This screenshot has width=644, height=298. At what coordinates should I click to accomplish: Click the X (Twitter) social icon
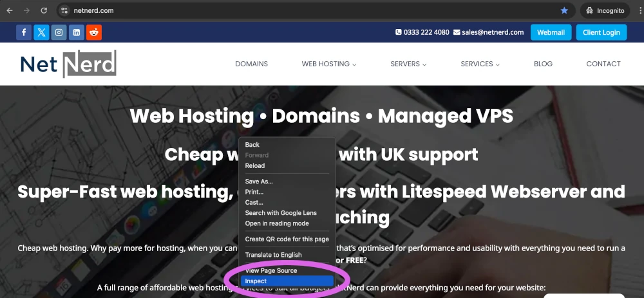point(41,32)
